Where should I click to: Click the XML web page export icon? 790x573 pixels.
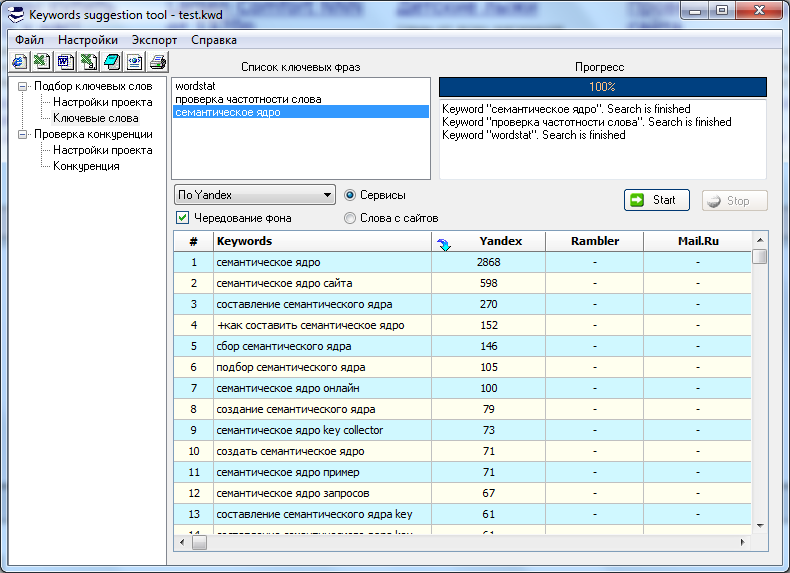tap(134, 61)
